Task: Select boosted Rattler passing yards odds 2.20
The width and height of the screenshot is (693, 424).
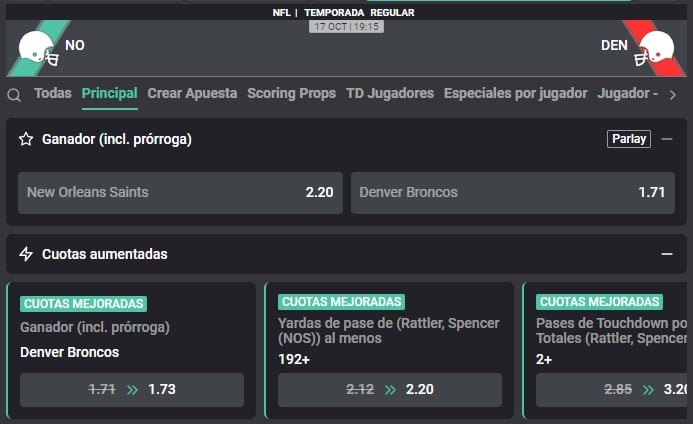Action: 390,389
